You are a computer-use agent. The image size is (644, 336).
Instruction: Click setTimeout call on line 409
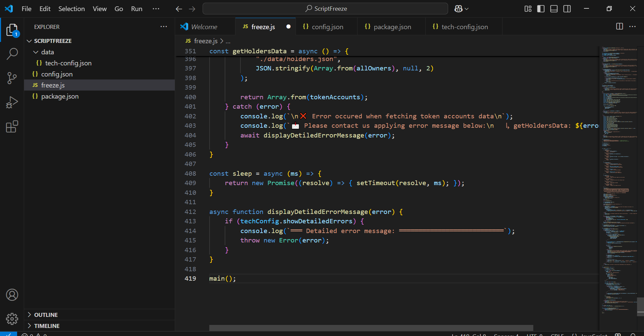click(x=376, y=183)
